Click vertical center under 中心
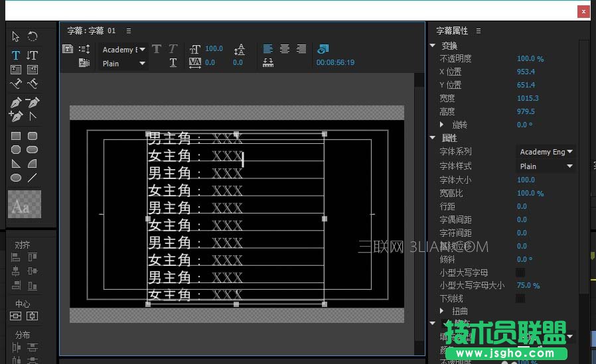Image resolution: width=596 pixels, height=364 pixels. click(15, 316)
